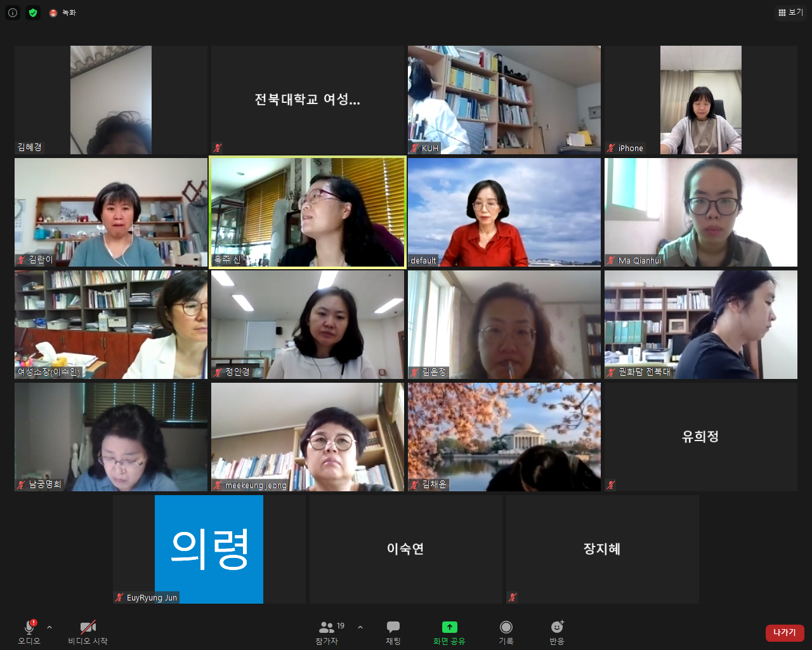Select the highlighted active speaker video tile
Viewport: 812px width, 650px height.
(308, 212)
